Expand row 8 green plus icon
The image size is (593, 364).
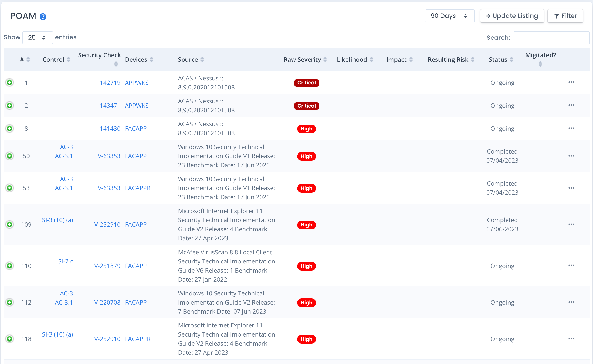pyautogui.click(x=10, y=128)
